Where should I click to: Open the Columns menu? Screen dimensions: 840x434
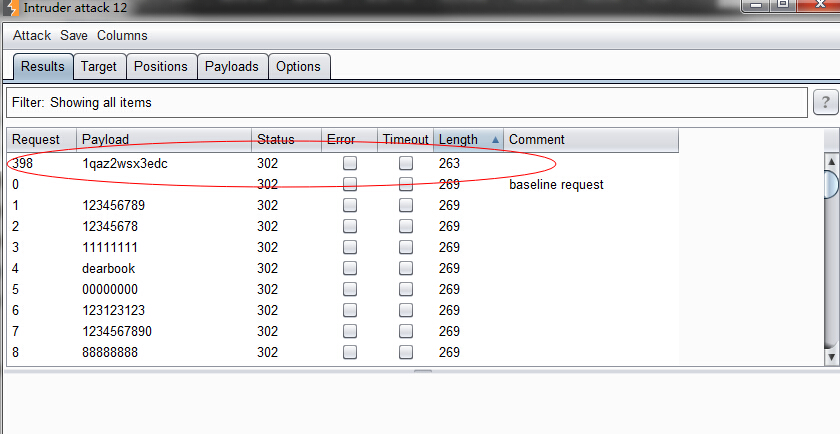[122, 35]
